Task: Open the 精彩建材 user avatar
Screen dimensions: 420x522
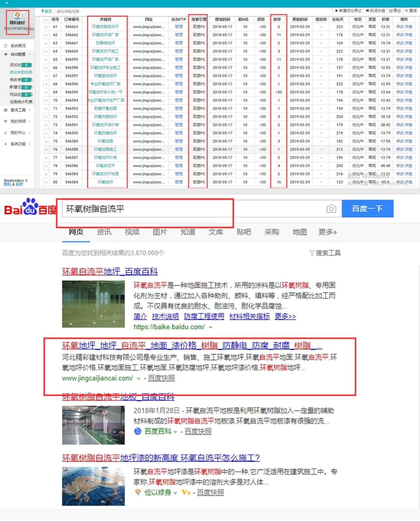Action: [17, 15]
